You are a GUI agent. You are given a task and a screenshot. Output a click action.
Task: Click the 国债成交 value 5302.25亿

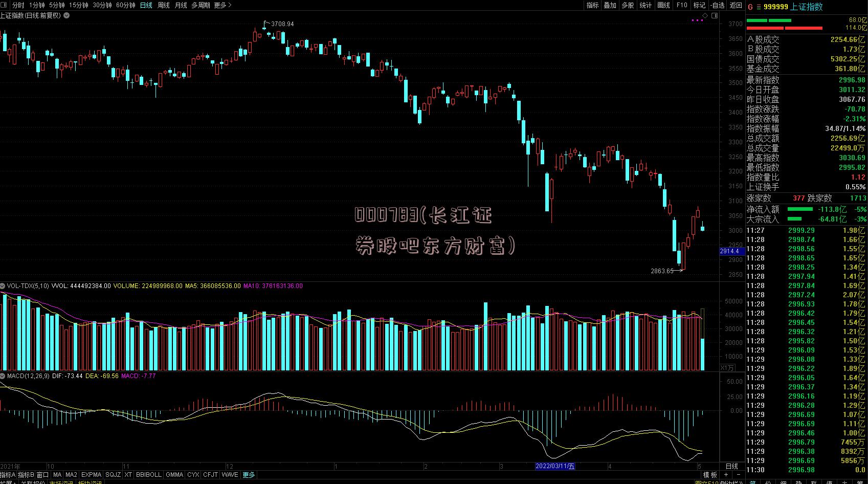(848, 59)
